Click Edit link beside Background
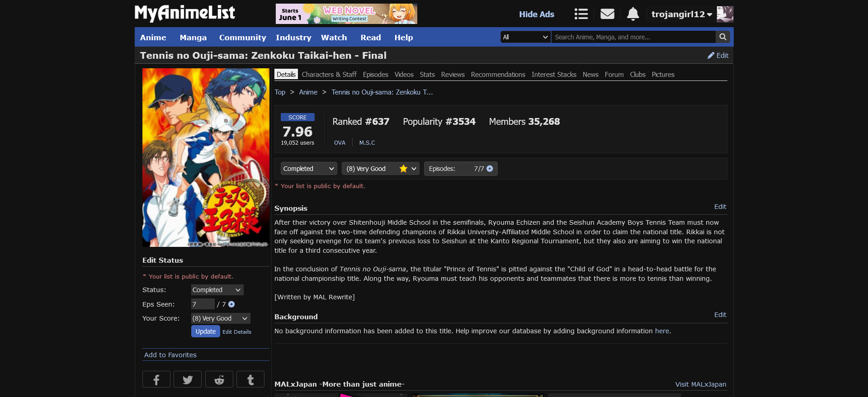This screenshot has width=868, height=397. (x=720, y=315)
